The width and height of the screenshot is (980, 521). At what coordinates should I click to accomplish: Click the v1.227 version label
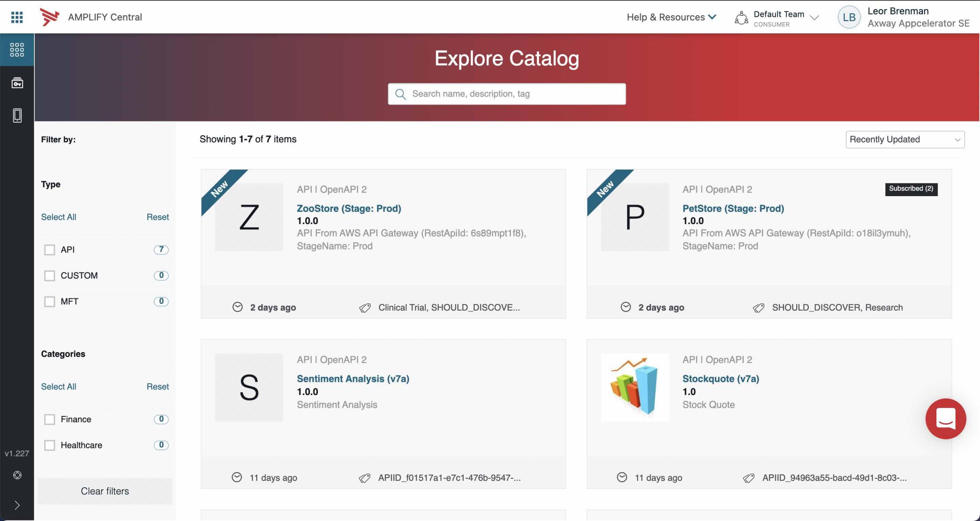17,453
